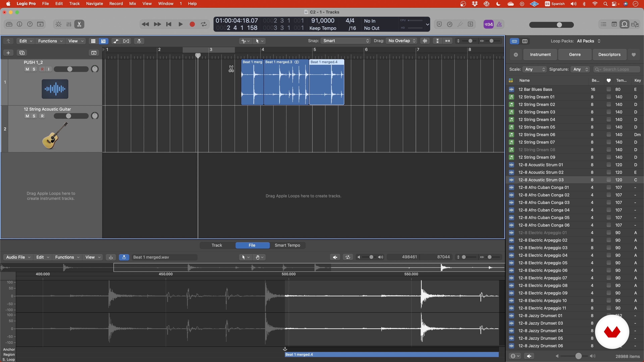Filter loops by favorites heart button

(633, 55)
